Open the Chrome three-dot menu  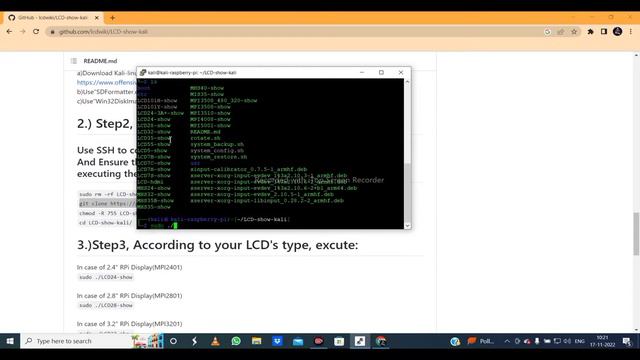coord(631,31)
